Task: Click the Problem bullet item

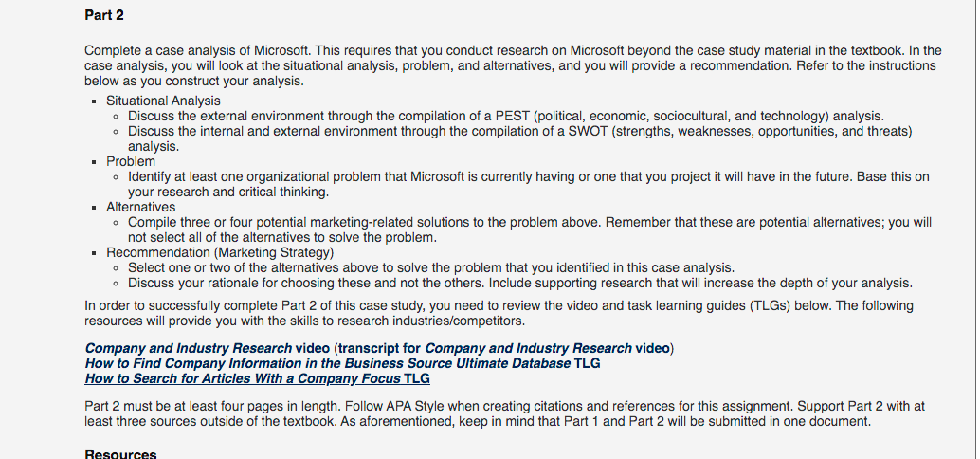Action: pos(131,161)
